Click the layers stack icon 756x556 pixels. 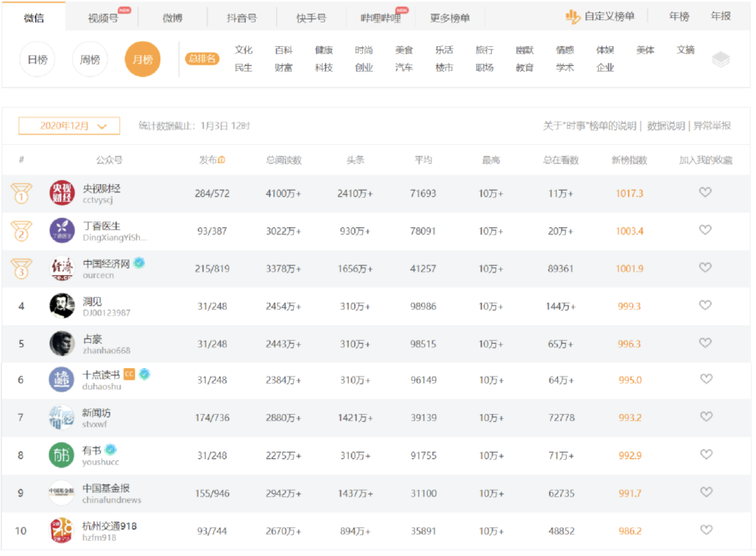tap(721, 59)
